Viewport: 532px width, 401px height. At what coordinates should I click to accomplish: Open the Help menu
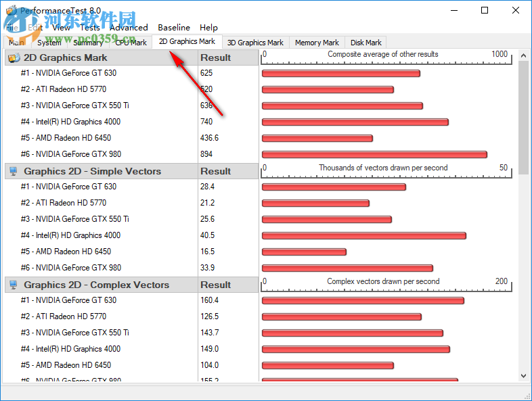tap(208, 28)
